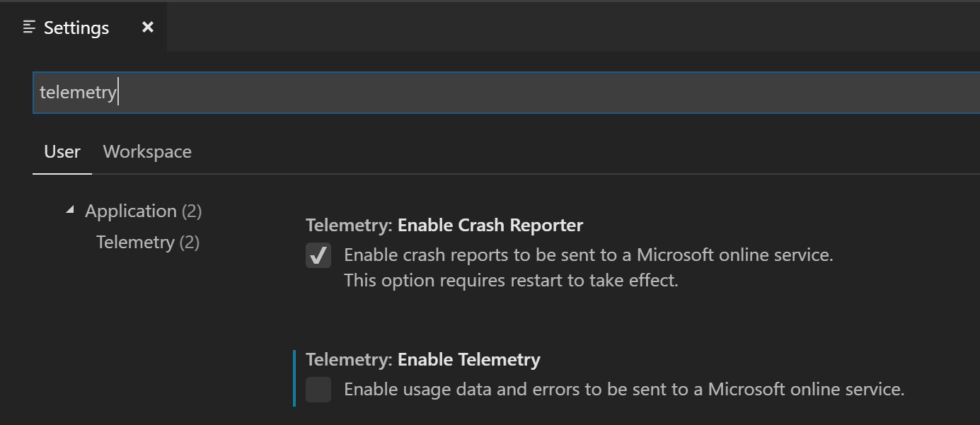Select the search text "telemetry"
The height and width of the screenshot is (425, 980).
(78, 92)
